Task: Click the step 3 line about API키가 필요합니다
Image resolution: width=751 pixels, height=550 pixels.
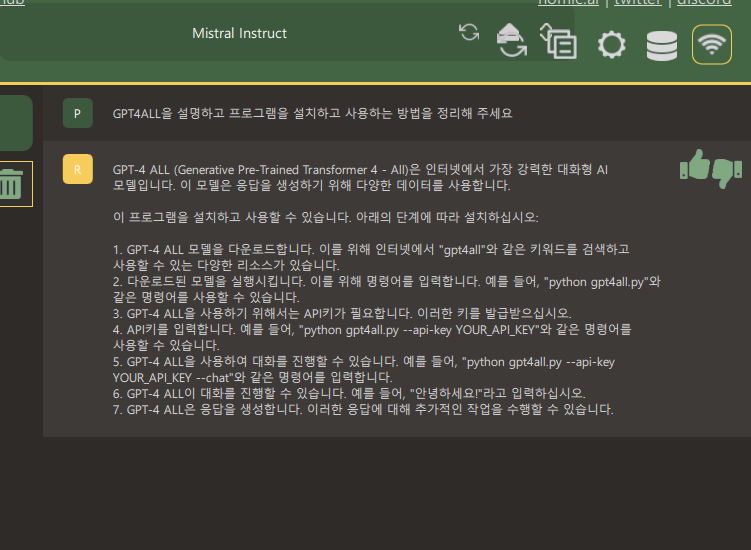Action: click(x=342, y=313)
